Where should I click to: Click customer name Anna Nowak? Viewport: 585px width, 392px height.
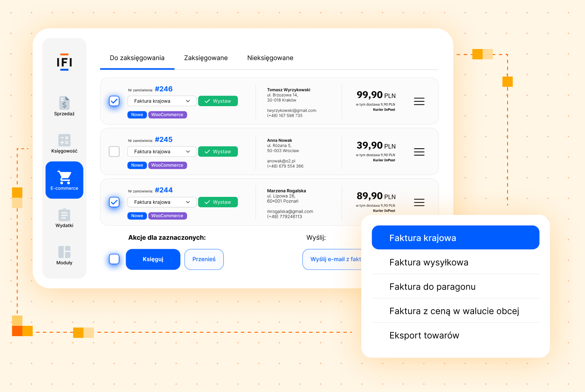(x=280, y=140)
